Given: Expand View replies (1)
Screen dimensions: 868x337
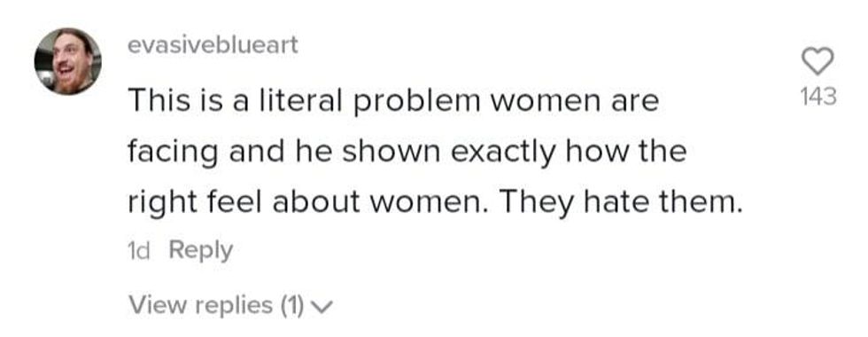Looking at the screenshot, I should tap(229, 305).
